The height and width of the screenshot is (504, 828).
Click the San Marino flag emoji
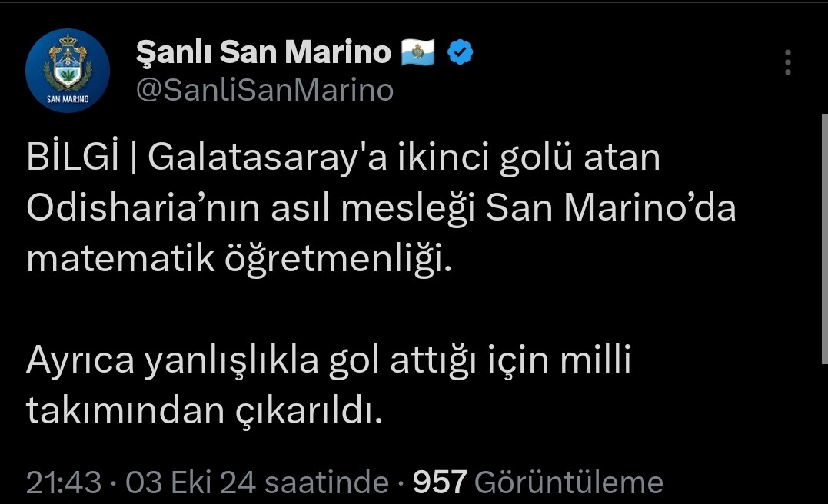[417, 51]
